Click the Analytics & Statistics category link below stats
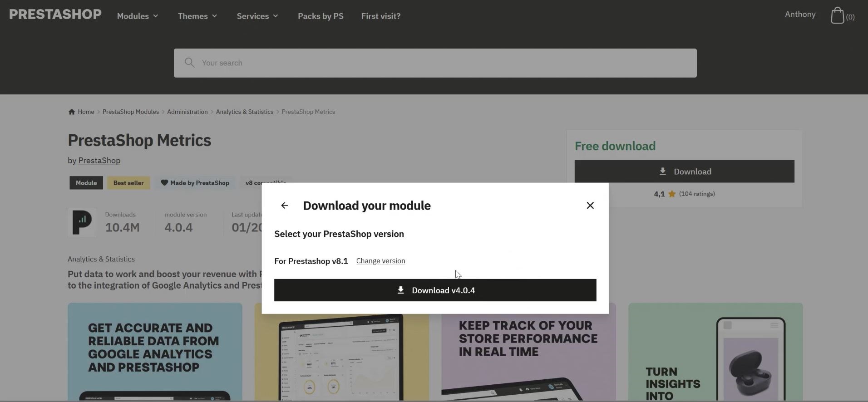 [x=101, y=259]
